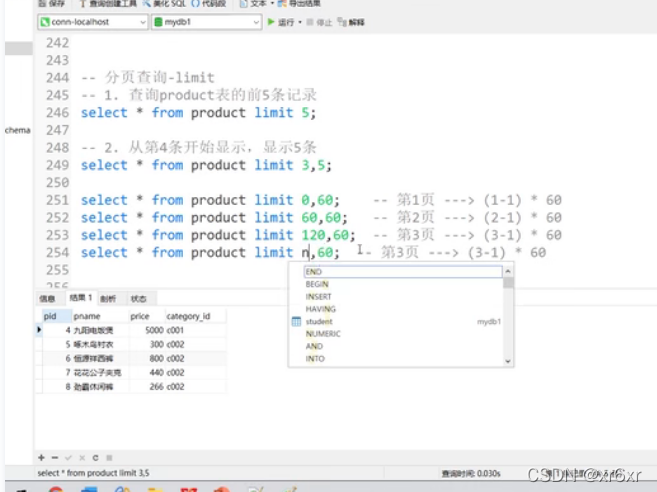
Task: Select NUMERIC in the autocomplete list
Action: click(x=323, y=334)
